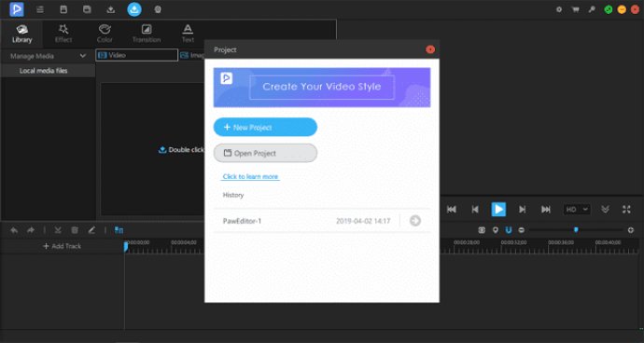Select the split scissors tool in timeline toolbar

click(58, 230)
